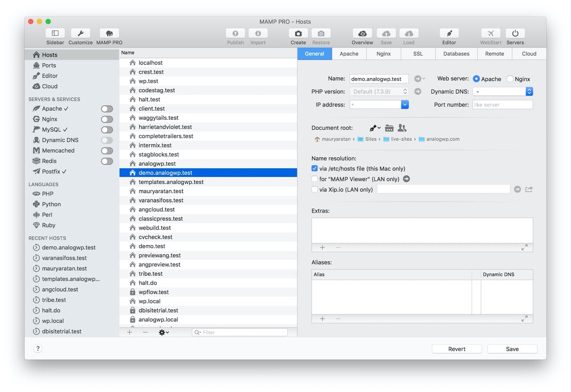The height and width of the screenshot is (392, 571).
Task: Uncheck via /etc/hosts file checkbox
Action: [x=315, y=168]
